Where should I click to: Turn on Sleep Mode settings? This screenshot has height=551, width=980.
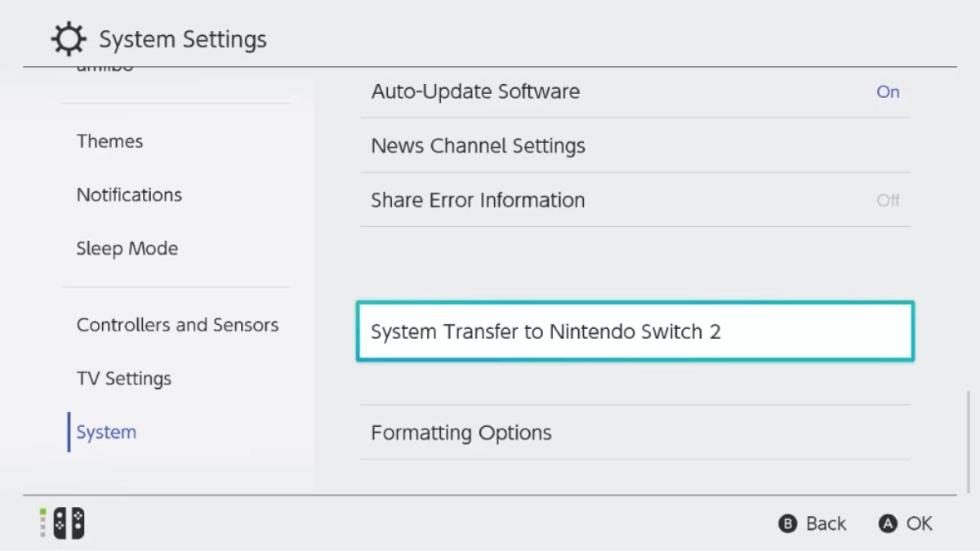[x=127, y=248]
